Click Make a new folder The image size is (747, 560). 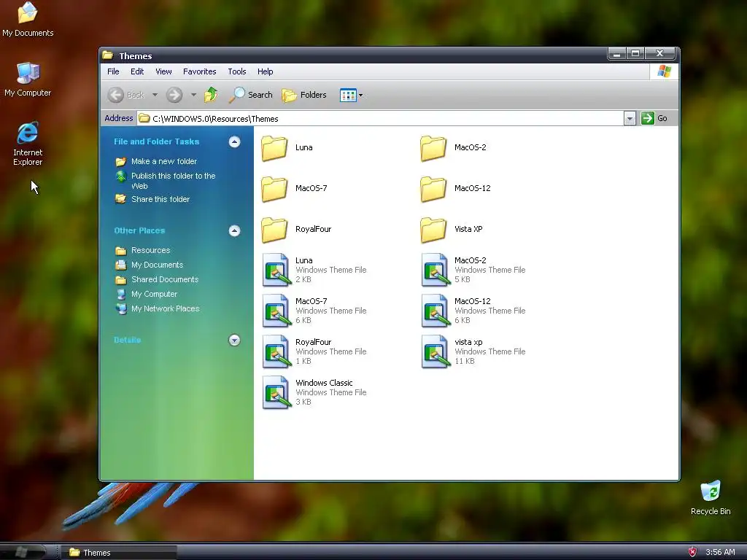tap(164, 161)
